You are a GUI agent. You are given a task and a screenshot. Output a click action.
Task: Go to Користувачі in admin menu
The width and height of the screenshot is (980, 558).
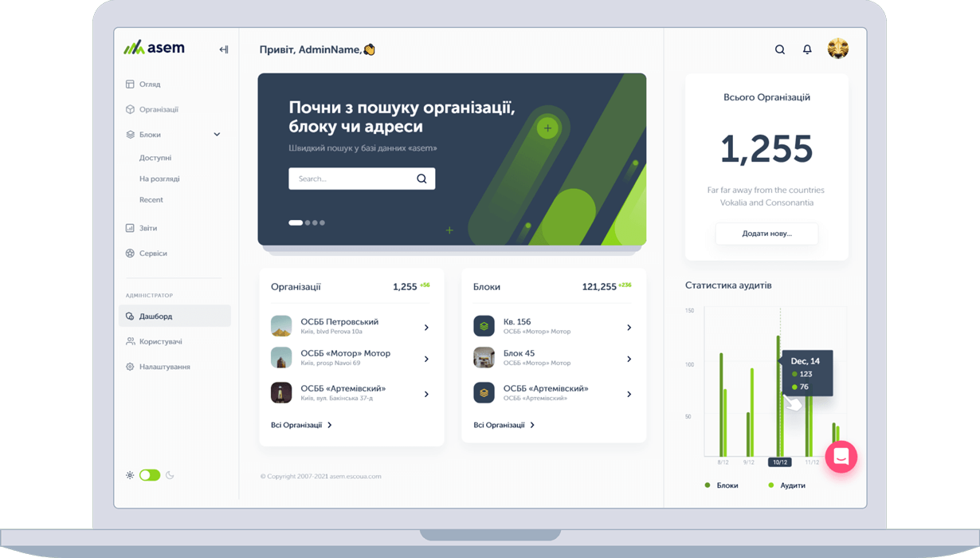point(160,341)
